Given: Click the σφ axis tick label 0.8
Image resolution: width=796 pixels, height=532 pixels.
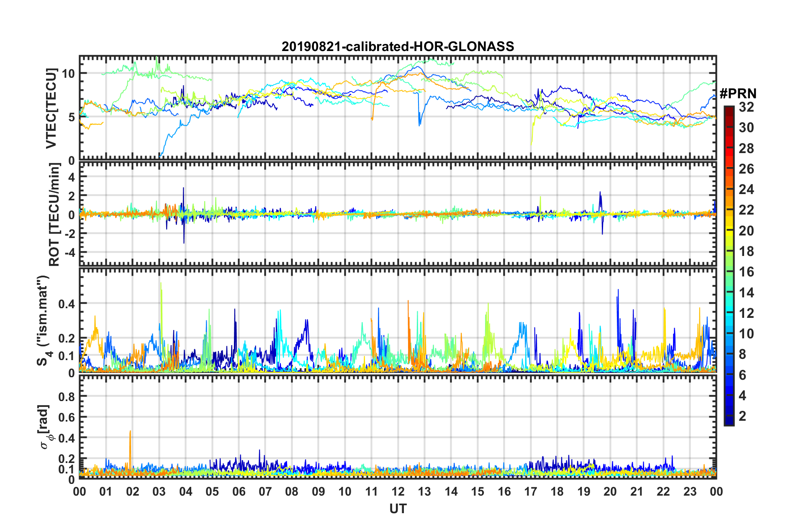Looking at the screenshot, I should [x=67, y=396].
